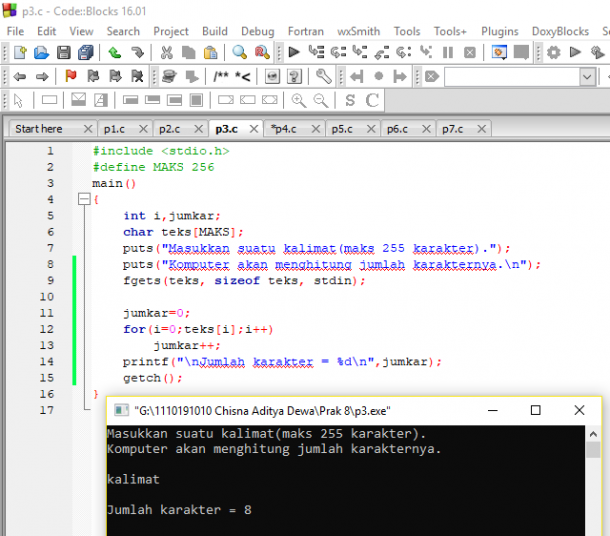The image size is (610, 536).
Task: Click the zoom in magnifier icon
Action: pos(299,100)
